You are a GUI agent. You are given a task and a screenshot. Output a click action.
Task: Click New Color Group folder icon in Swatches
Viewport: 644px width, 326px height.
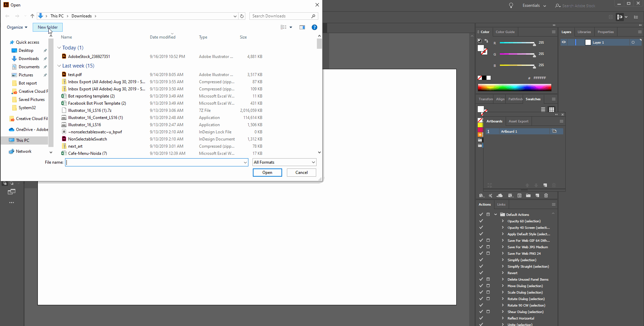[528, 196]
